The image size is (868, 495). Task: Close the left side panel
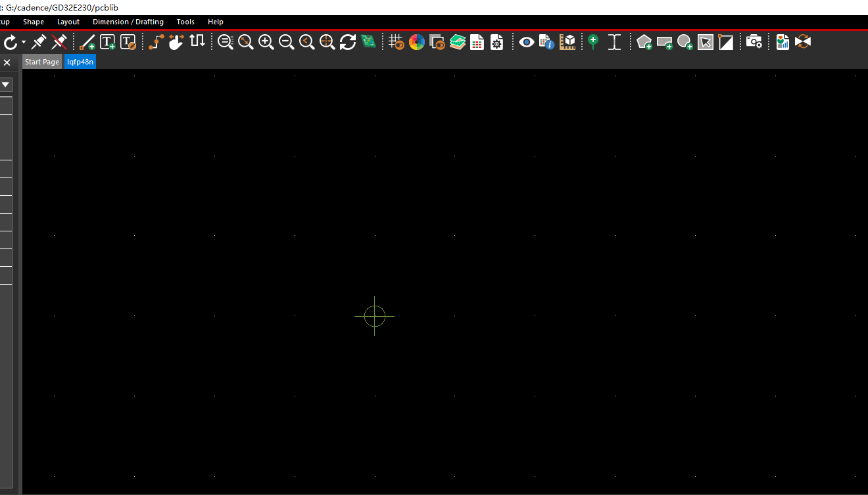coord(7,62)
